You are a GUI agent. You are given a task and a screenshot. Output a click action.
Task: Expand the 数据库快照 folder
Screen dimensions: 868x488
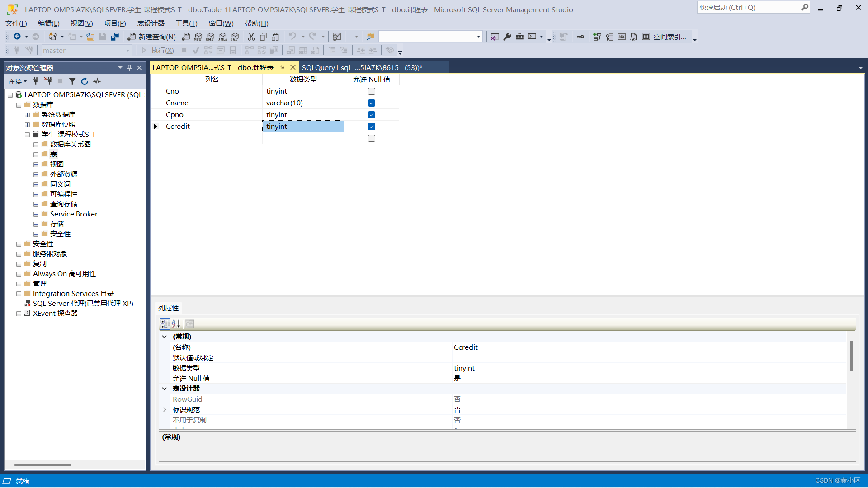[27, 125]
